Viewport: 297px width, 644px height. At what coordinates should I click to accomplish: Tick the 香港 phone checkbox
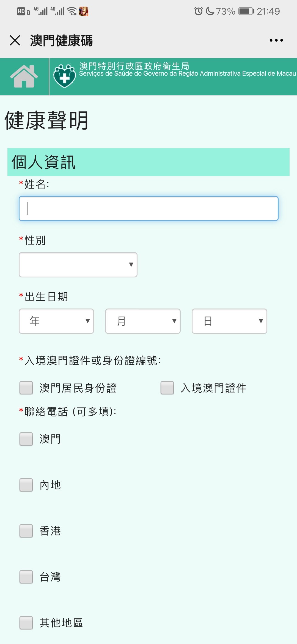[26, 531]
